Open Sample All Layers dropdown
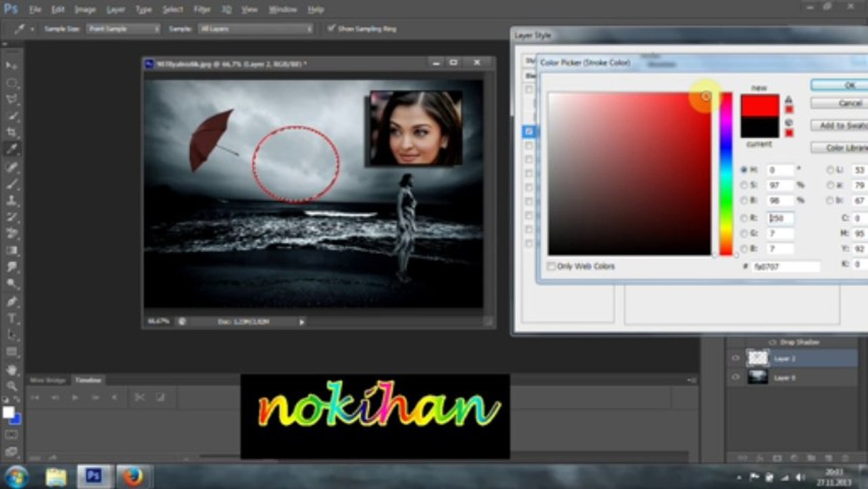868x489 pixels. click(256, 29)
